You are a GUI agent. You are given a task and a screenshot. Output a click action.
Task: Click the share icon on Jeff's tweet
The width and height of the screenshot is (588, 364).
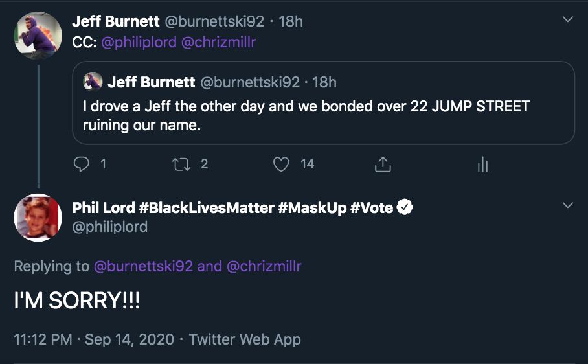coord(383,165)
